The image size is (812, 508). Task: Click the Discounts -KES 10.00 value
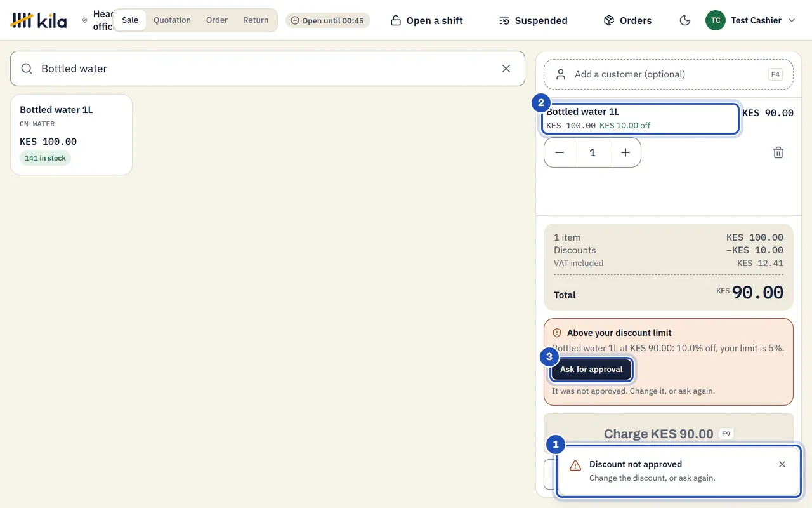tap(754, 250)
